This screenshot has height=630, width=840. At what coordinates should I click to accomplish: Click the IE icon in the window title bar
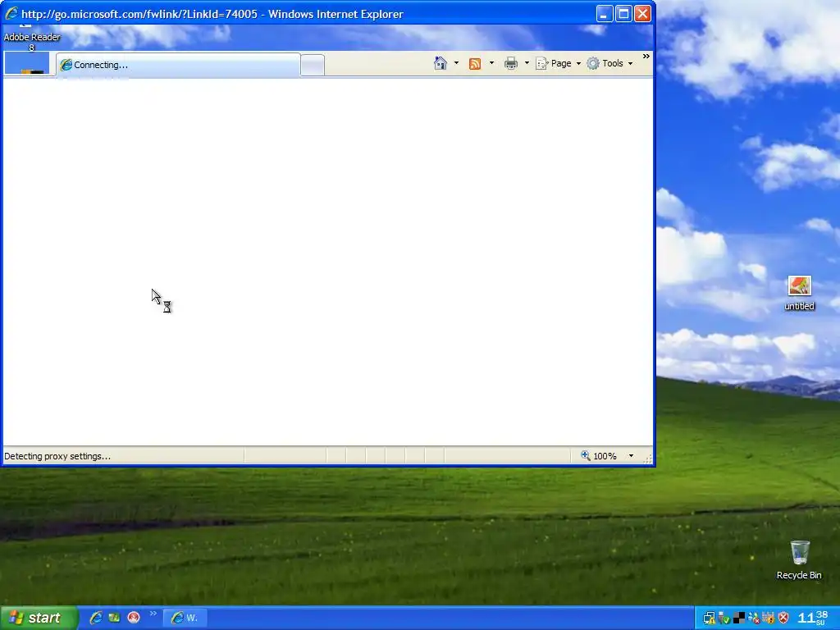pos(11,14)
